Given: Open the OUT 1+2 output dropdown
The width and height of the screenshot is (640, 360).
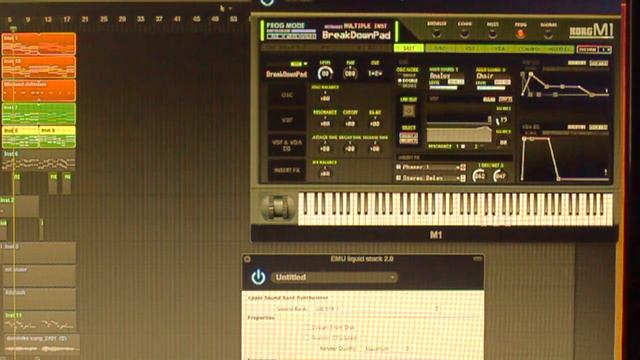Looking at the screenshot, I should point(375,74).
